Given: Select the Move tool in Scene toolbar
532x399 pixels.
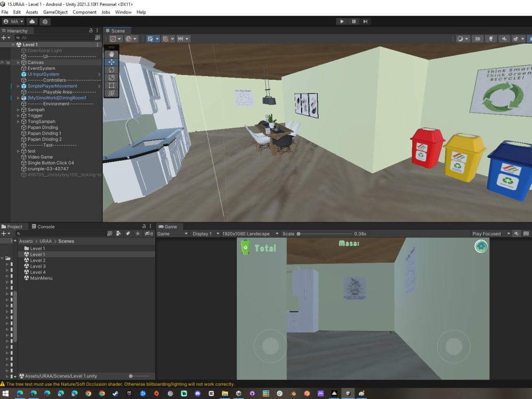Looking at the screenshot, I should coord(111,62).
